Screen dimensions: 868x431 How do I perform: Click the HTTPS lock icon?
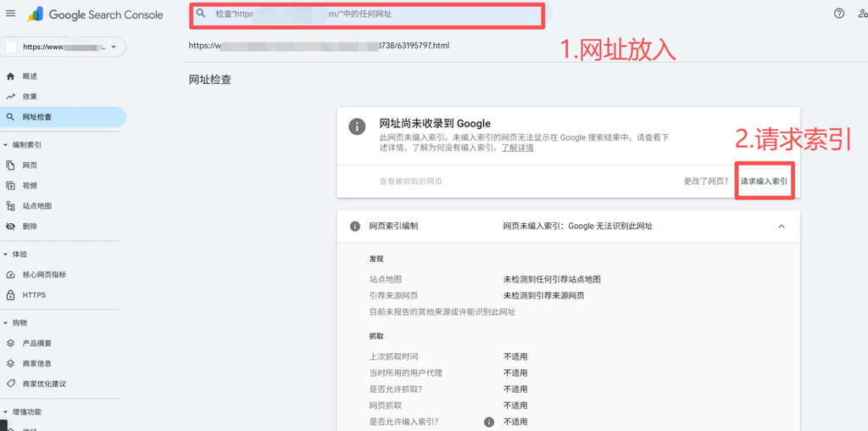[10, 294]
